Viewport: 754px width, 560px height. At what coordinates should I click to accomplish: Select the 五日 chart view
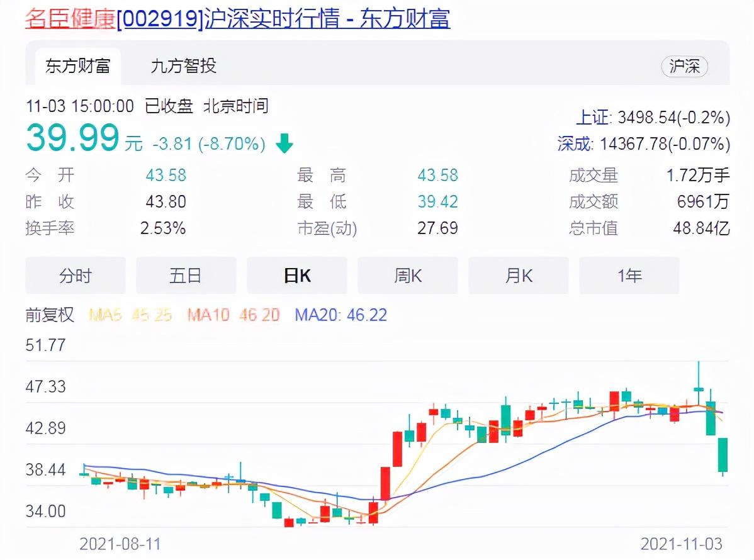pos(186,276)
